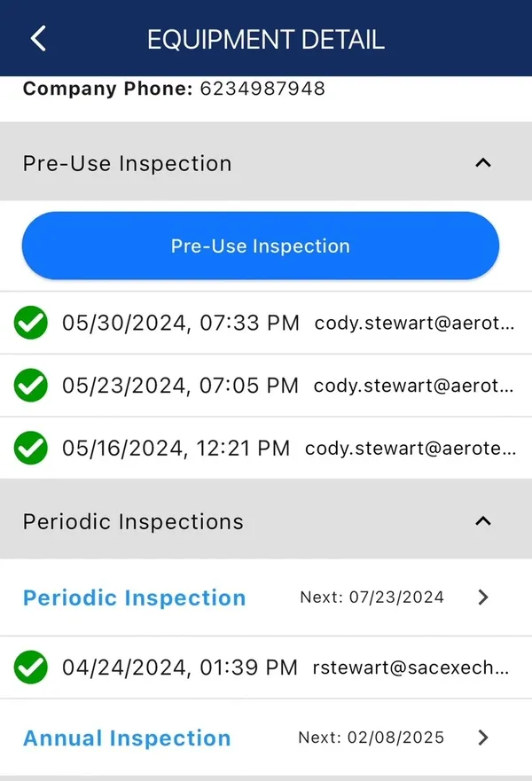The height and width of the screenshot is (781, 532).
Task: Collapse the Pre-Use Inspection section
Action: [482, 163]
